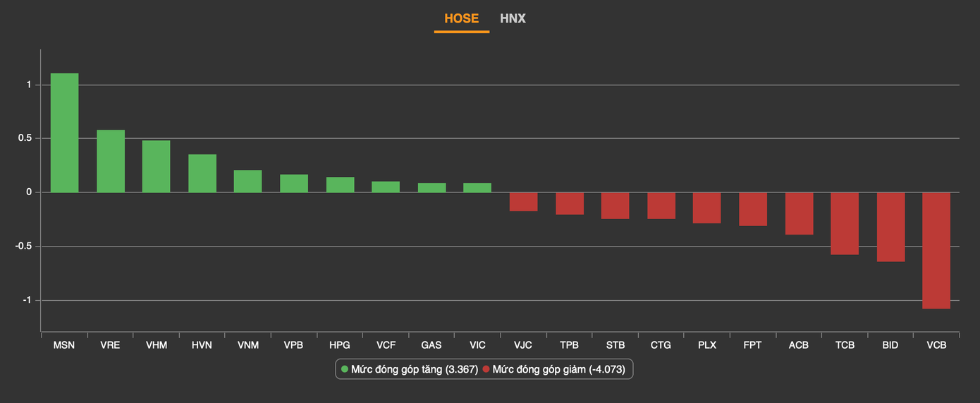This screenshot has height=403, width=980.
Task: Click the green legend dot icon
Action: [x=345, y=369]
